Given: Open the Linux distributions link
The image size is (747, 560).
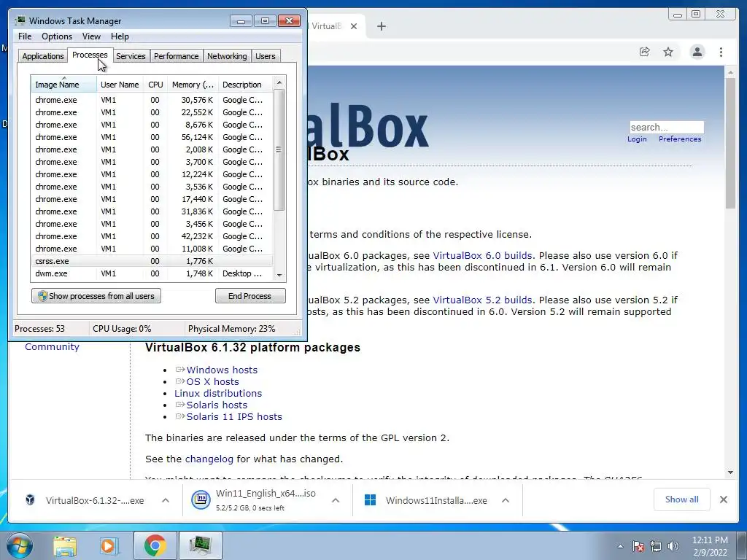Looking at the screenshot, I should coord(218,393).
